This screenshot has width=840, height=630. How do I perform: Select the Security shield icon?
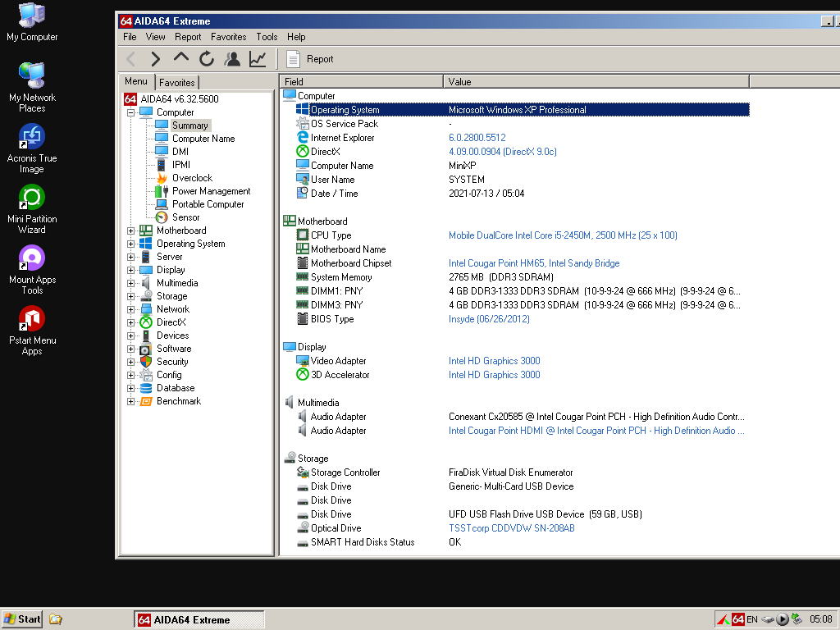click(146, 362)
